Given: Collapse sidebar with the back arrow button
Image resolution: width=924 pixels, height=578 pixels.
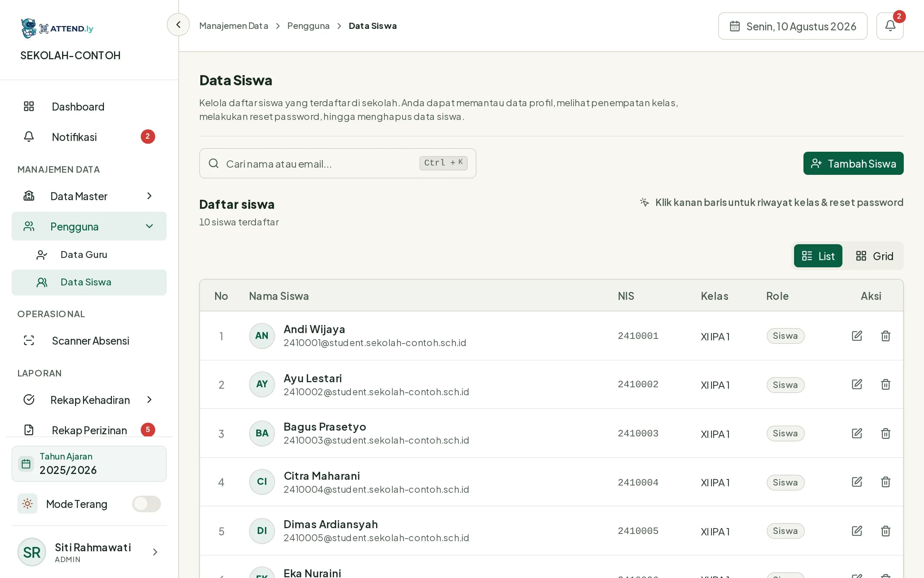Looking at the screenshot, I should click(x=178, y=25).
